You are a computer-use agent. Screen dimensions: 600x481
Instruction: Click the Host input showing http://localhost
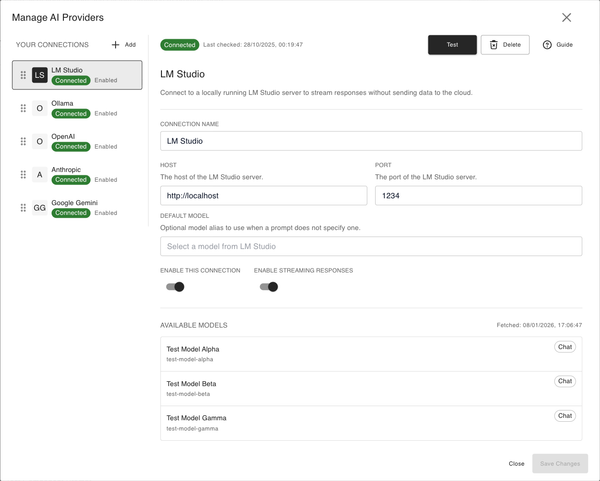[264, 196]
